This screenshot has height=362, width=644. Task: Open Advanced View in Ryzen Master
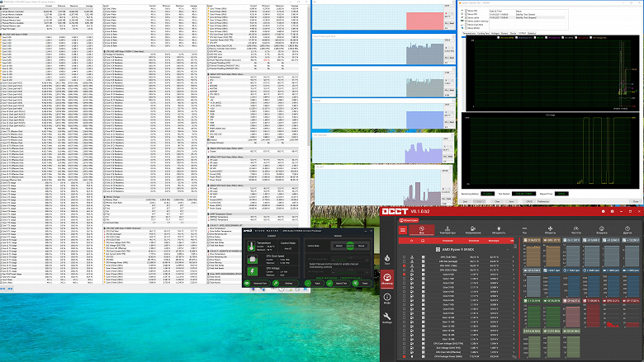(259, 283)
